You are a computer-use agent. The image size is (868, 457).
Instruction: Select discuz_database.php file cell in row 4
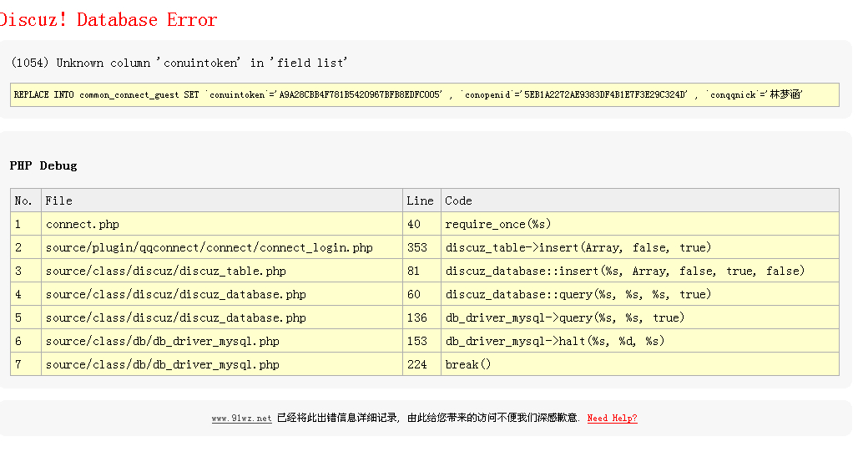(x=222, y=294)
